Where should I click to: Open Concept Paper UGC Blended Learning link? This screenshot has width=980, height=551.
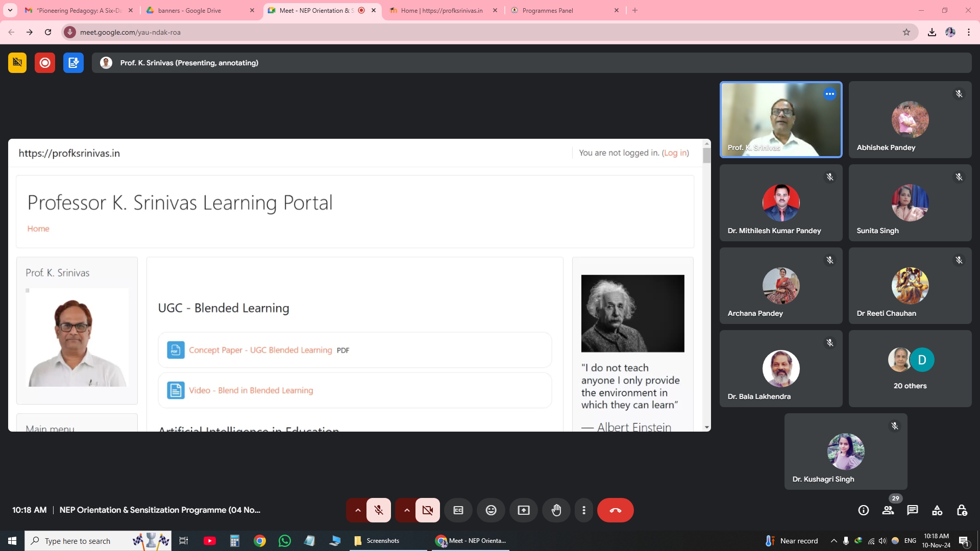coord(260,350)
